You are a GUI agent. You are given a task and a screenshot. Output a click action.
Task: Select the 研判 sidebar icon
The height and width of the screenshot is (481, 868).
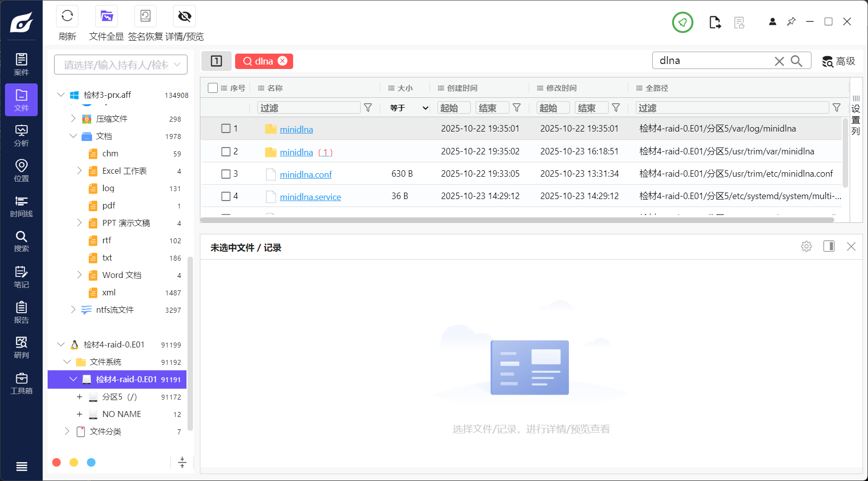tap(21, 346)
